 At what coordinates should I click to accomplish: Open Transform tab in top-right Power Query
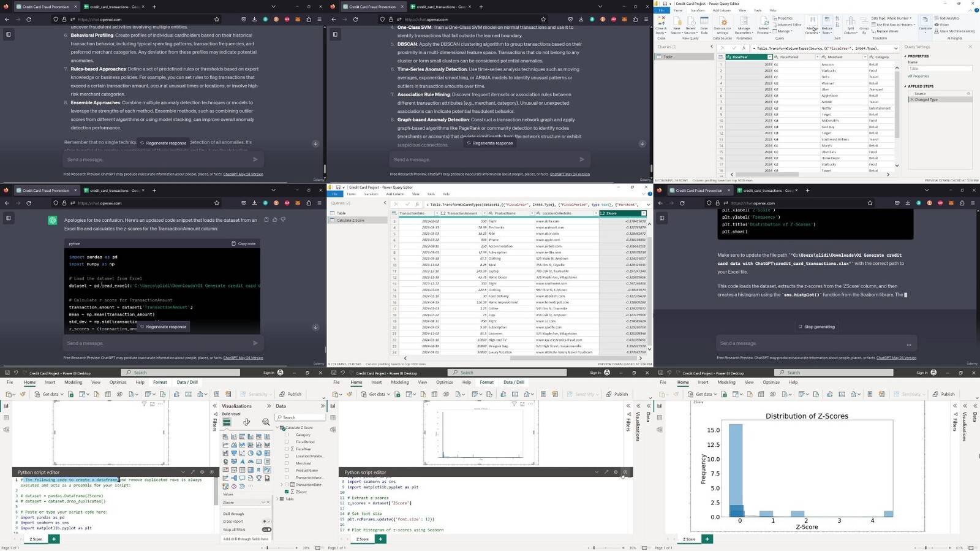pyautogui.click(x=698, y=10)
